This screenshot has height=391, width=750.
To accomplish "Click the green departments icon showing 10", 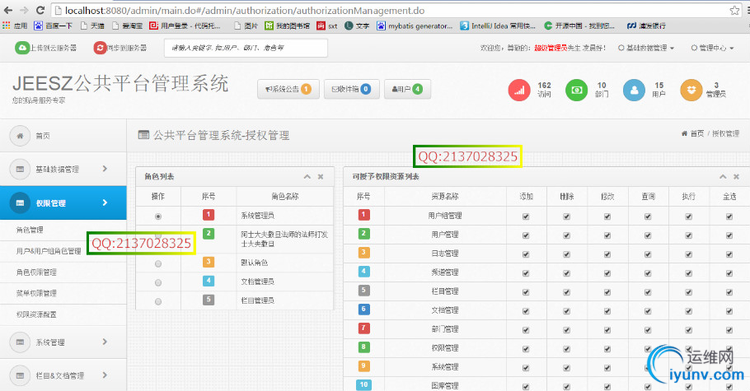I will [x=576, y=90].
